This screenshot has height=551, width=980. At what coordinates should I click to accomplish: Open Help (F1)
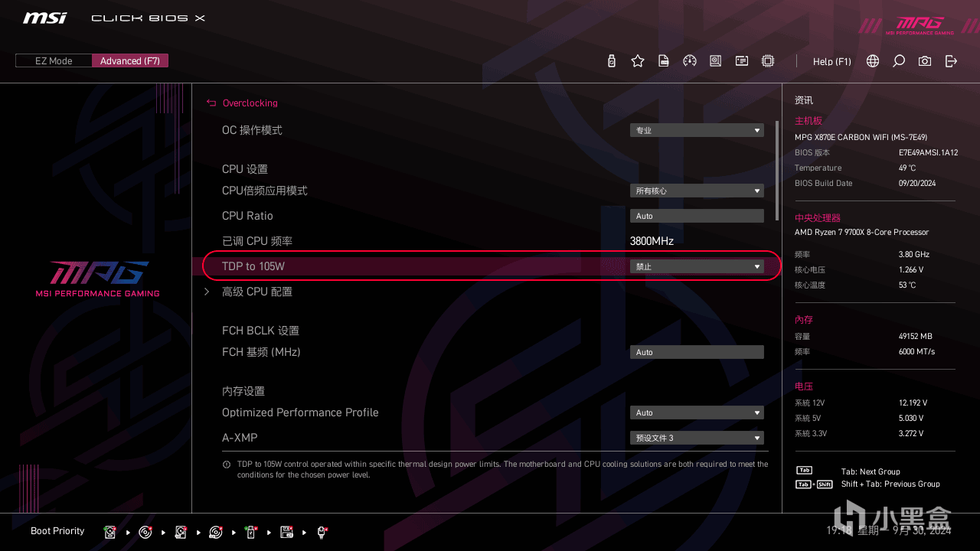pyautogui.click(x=832, y=61)
